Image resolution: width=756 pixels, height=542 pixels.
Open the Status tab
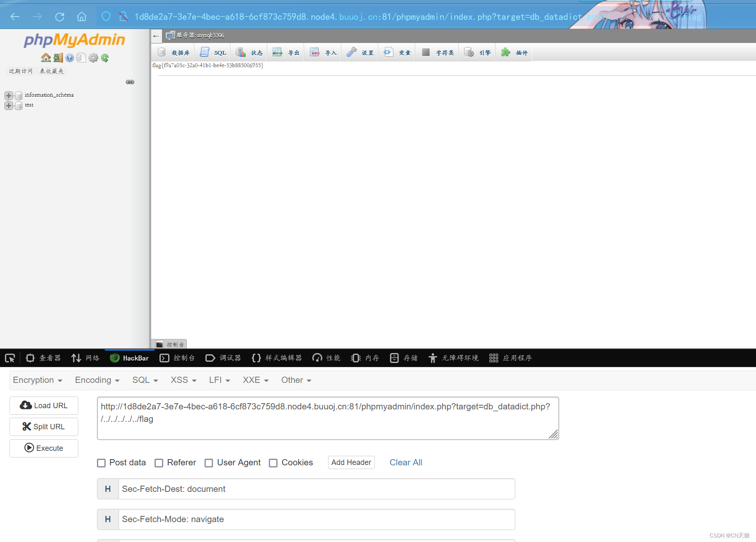249,53
